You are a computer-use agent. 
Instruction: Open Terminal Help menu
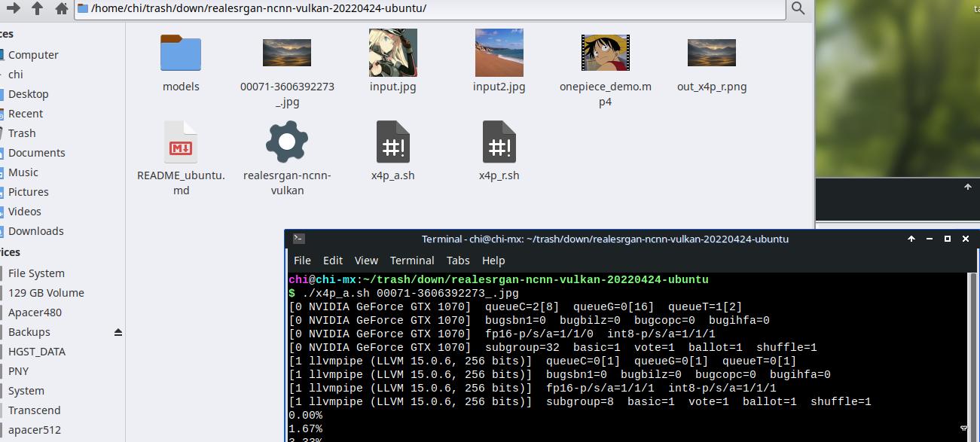pos(493,261)
